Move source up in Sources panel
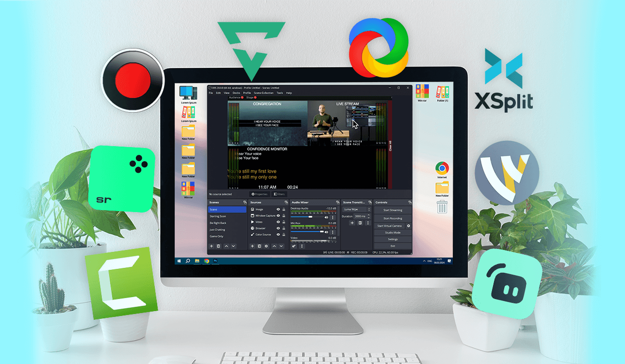 pyautogui.click(x=275, y=246)
